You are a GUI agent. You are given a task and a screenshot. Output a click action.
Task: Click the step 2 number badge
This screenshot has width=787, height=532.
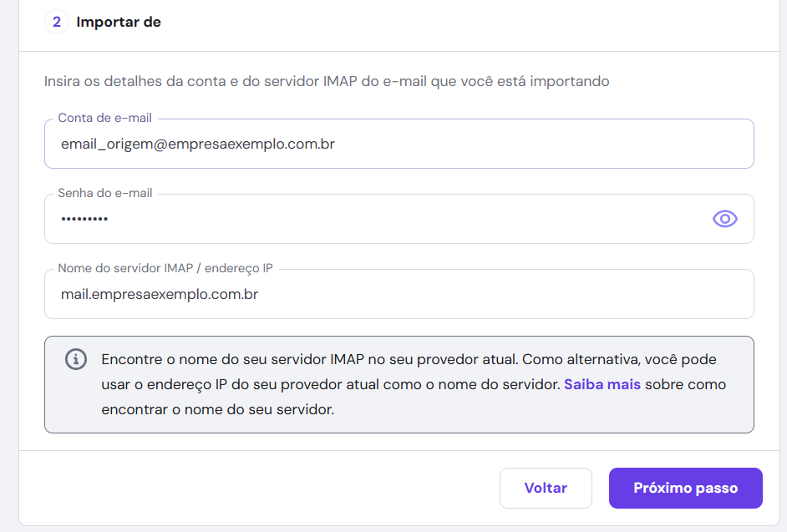[57, 23]
